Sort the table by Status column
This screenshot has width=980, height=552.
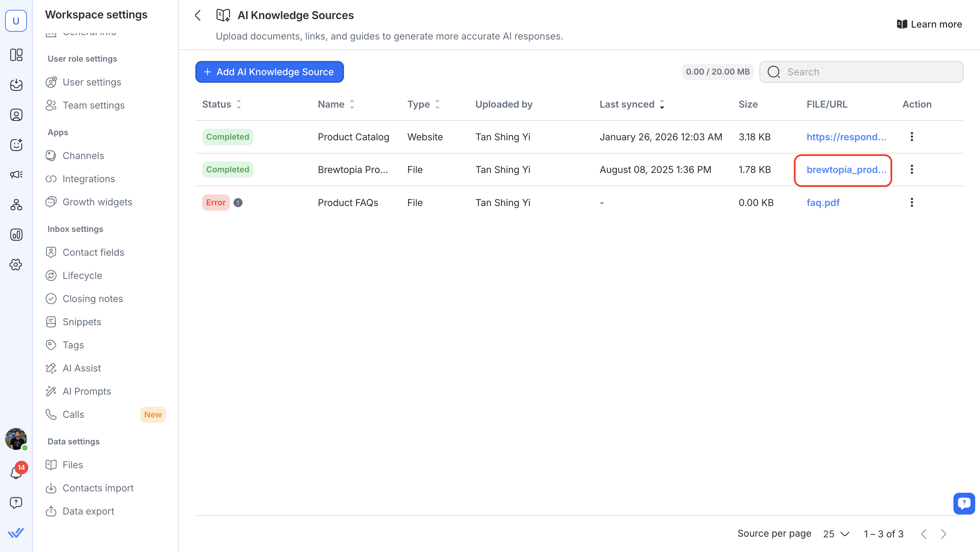pos(239,104)
